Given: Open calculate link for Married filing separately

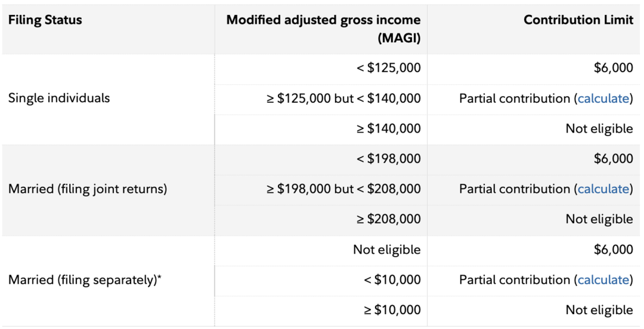Looking at the screenshot, I should click(x=603, y=280).
